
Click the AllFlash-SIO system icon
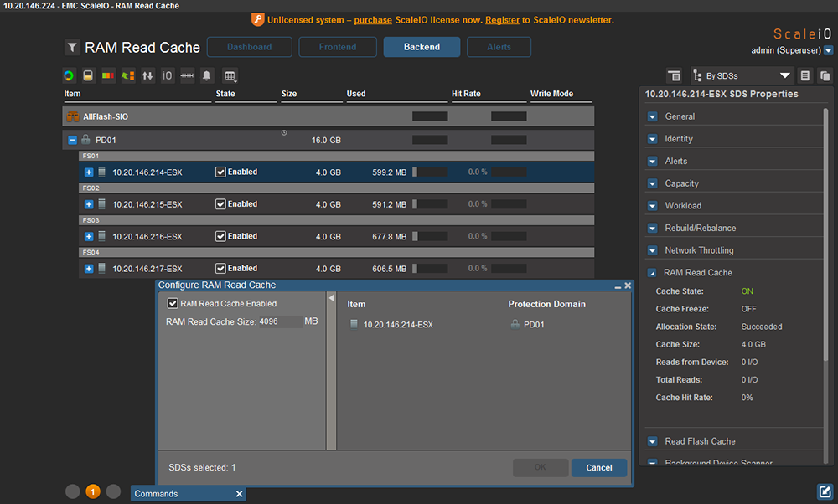73,116
